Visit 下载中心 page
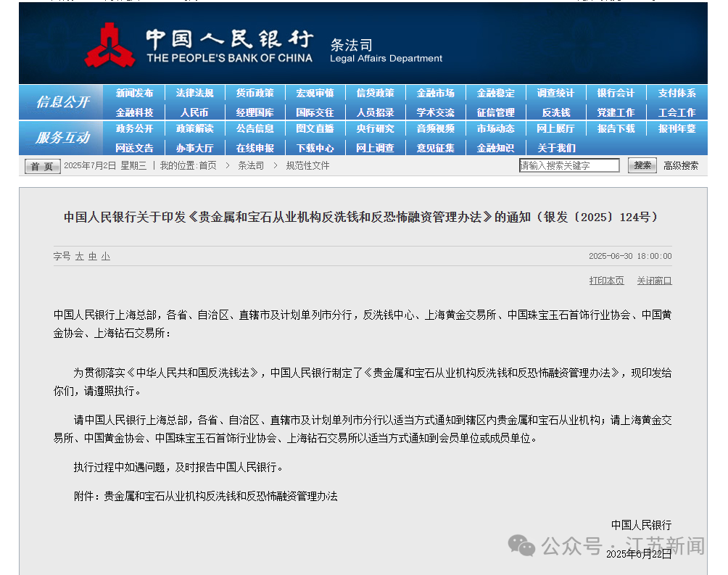This screenshot has width=728, height=575. pyautogui.click(x=315, y=148)
